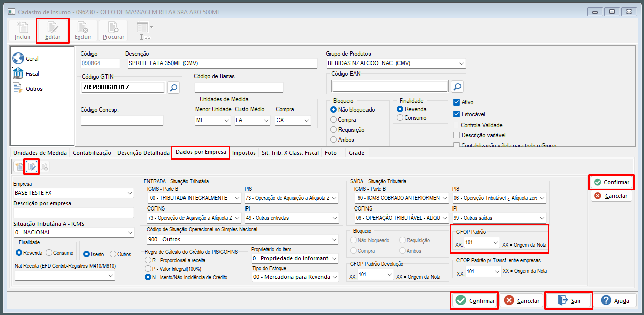644x315 pixels.
Task: Click the delete record icon under tabs
Action: tap(44, 167)
